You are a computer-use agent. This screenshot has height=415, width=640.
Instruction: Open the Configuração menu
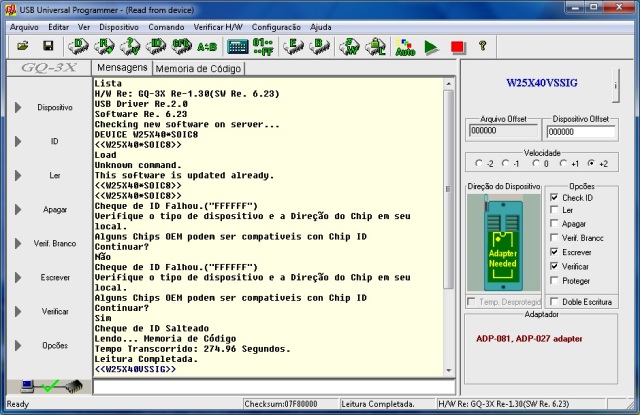[276, 27]
